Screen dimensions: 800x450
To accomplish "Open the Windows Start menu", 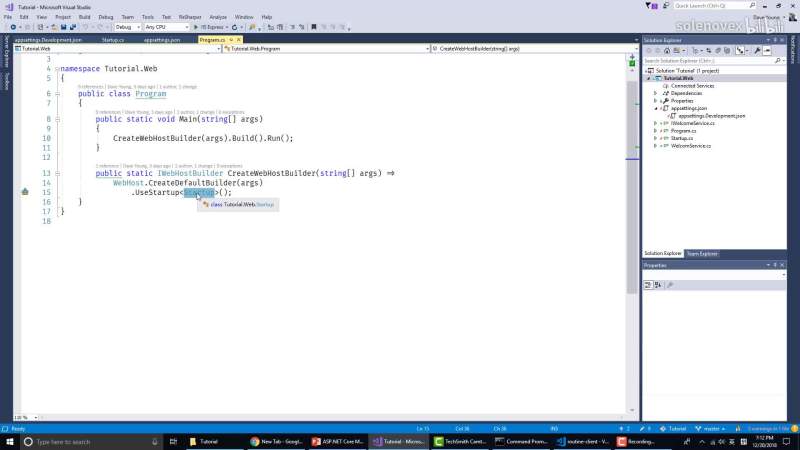I will click(x=10, y=441).
